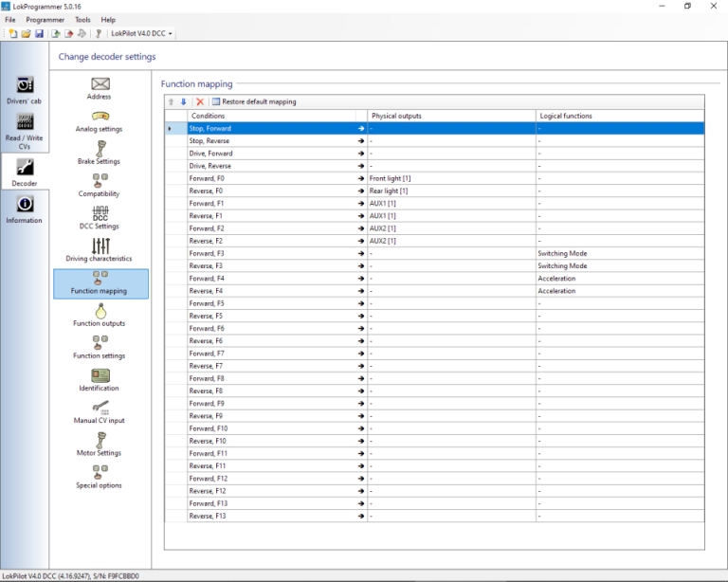Create a new project file

coord(13,33)
